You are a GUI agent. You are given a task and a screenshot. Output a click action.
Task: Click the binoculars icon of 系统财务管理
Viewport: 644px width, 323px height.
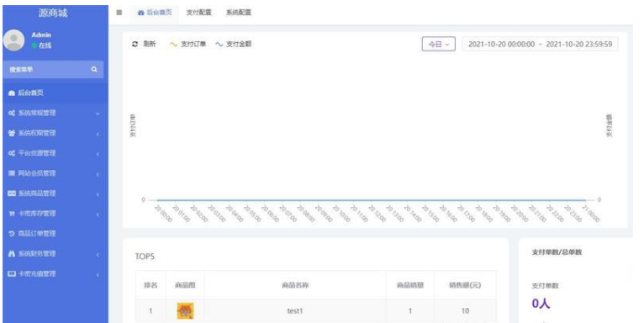pos(12,253)
